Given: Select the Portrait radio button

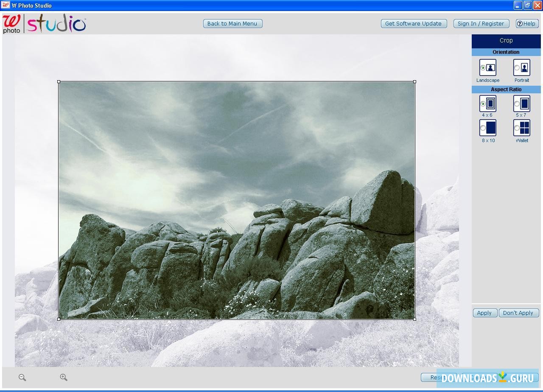Looking at the screenshot, I should pos(517,67).
